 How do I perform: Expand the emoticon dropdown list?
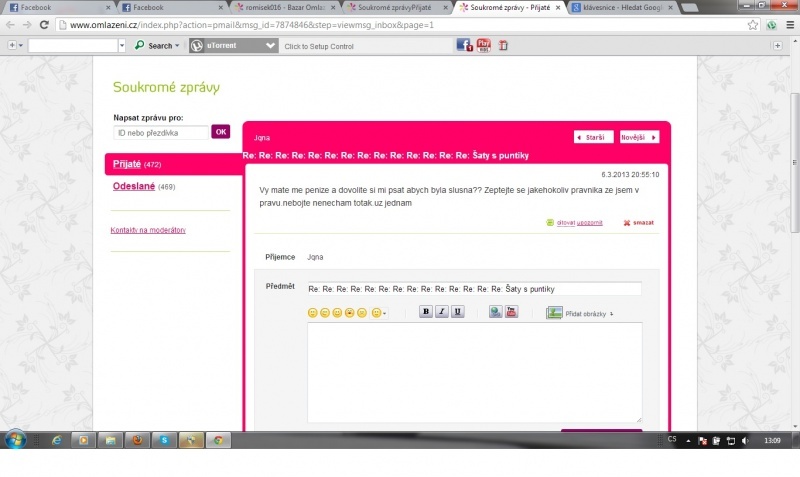point(379,313)
